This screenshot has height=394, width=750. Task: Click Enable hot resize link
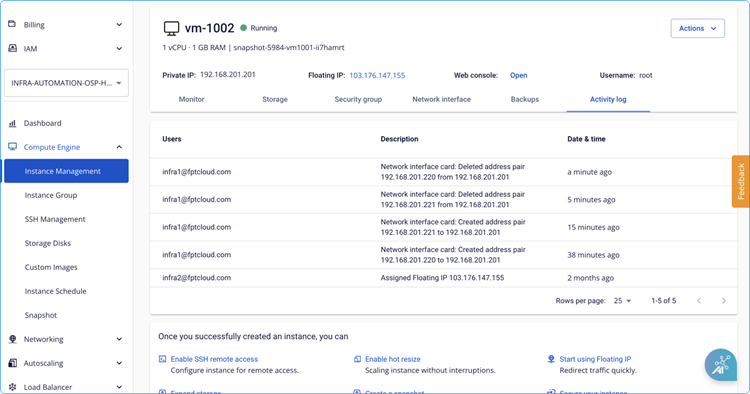(x=393, y=359)
